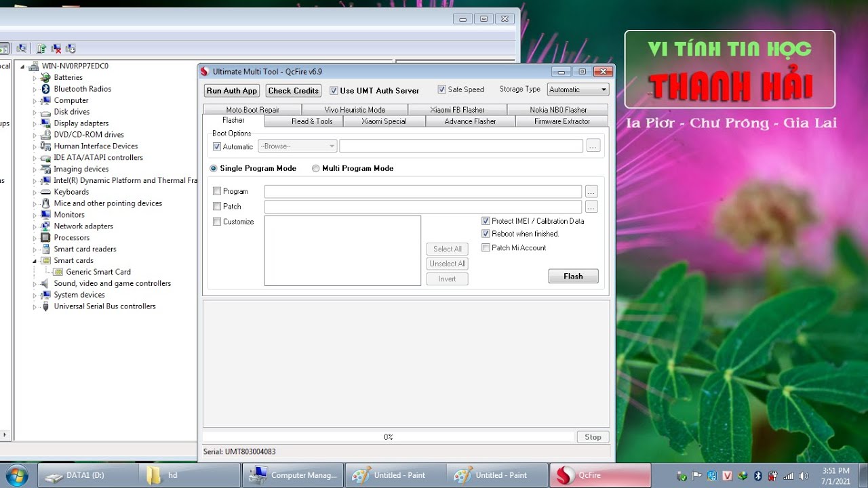Click the browse button next to Patch field
This screenshot has width=868, height=488.
[591, 206]
